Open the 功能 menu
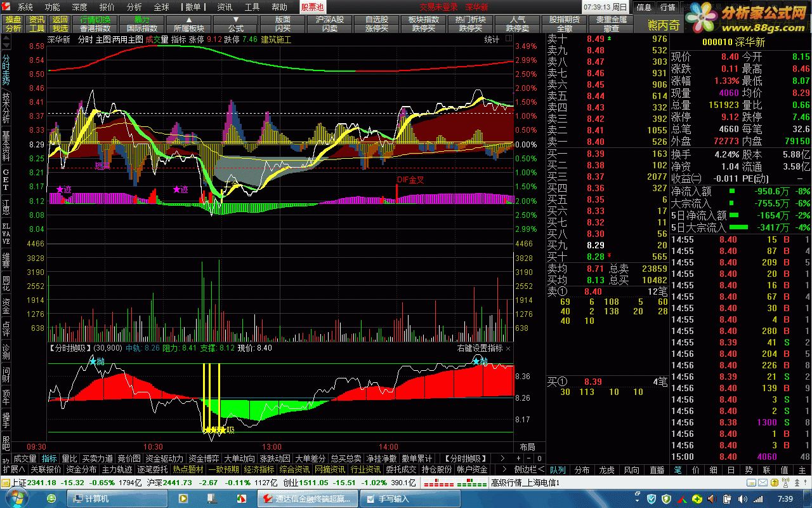Image resolution: width=812 pixels, height=508 pixels. point(53,7)
